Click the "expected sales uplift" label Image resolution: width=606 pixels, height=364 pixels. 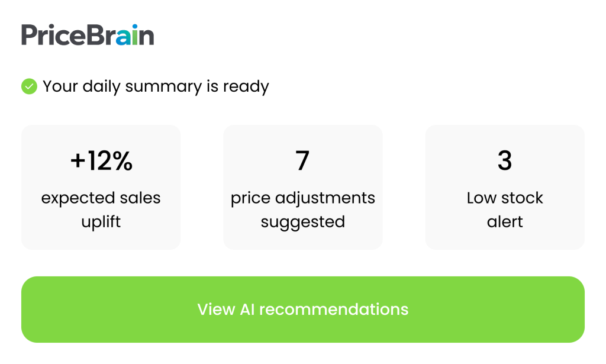point(101,210)
